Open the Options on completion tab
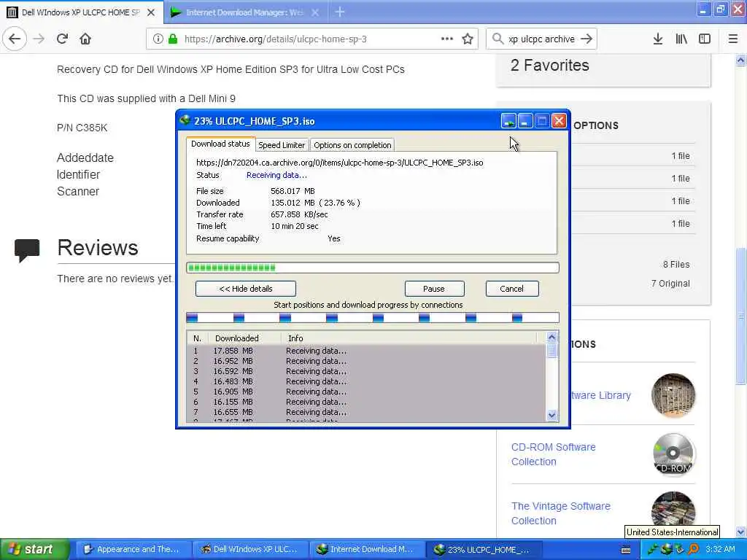Screen dimensions: 747x560 click(x=352, y=145)
